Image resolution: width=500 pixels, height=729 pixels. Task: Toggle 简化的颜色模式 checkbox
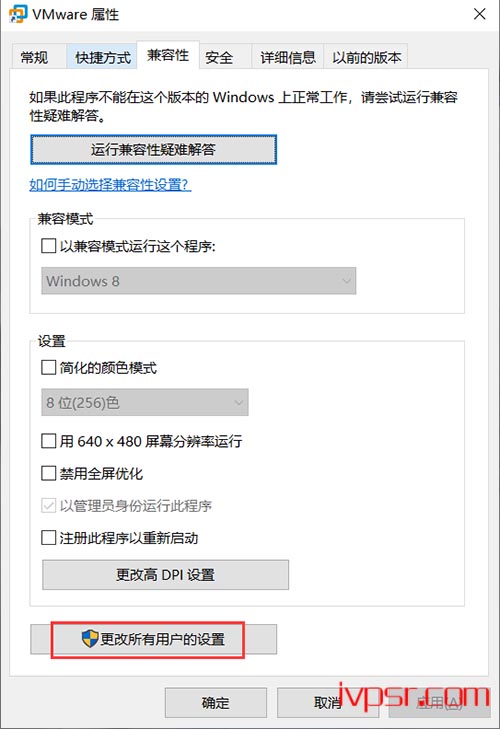click(x=48, y=367)
